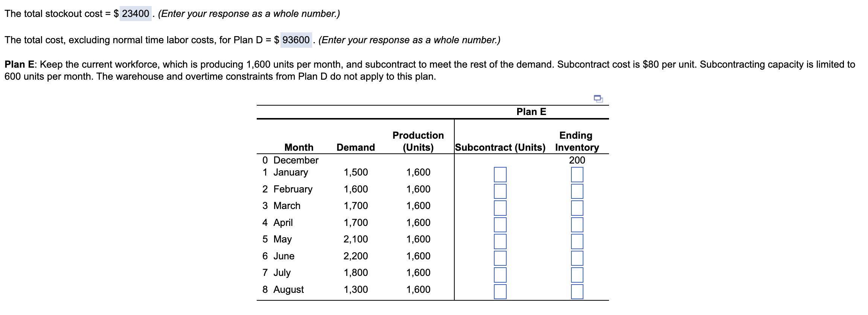Click February Subcontract units input box
The height and width of the screenshot is (315, 868).
500,191
